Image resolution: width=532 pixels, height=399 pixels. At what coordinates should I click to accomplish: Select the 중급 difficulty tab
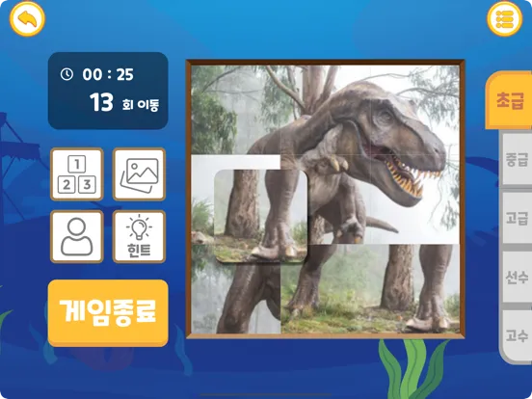(x=517, y=159)
